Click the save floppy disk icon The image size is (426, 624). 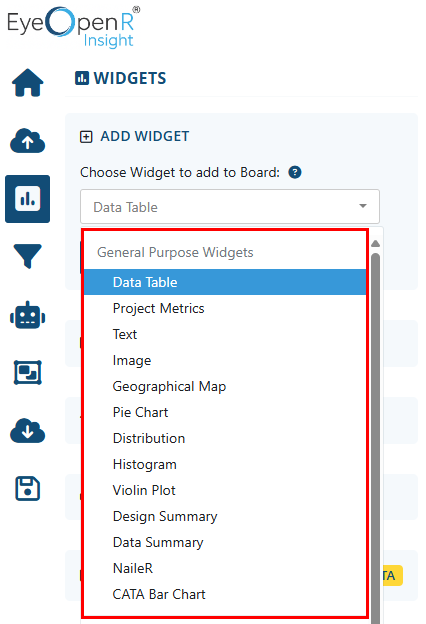(x=27, y=488)
